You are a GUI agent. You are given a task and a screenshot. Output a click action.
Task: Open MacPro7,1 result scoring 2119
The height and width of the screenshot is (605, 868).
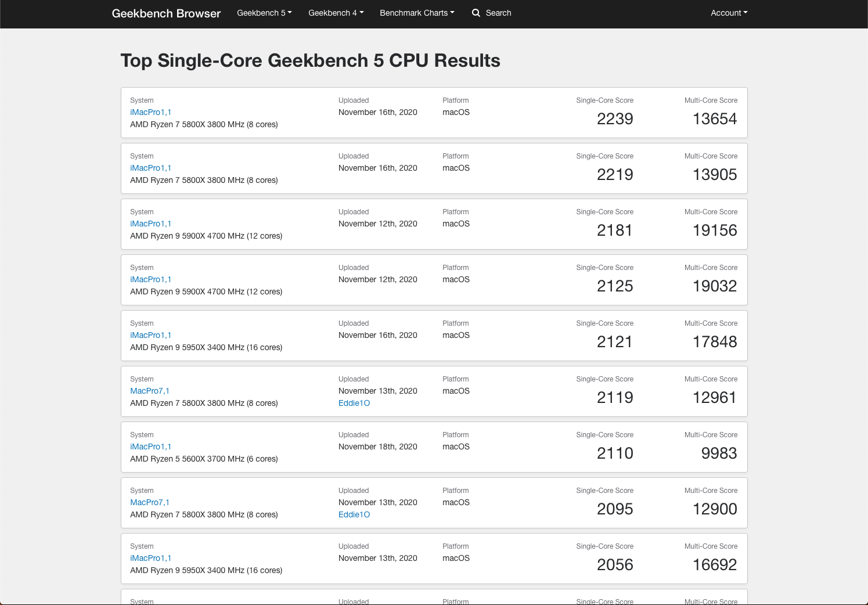coord(150,391)
